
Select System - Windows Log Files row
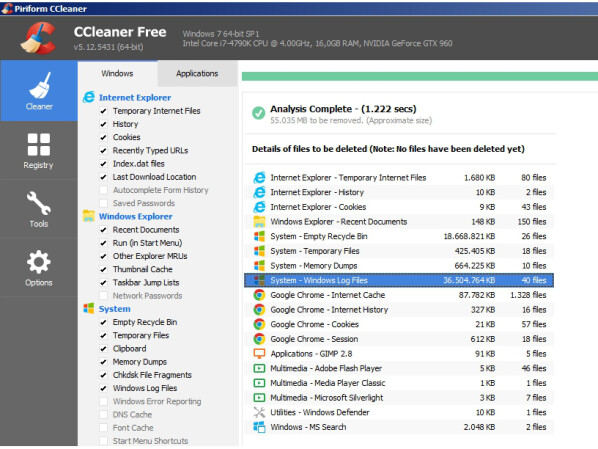click(x=399, y=280)
